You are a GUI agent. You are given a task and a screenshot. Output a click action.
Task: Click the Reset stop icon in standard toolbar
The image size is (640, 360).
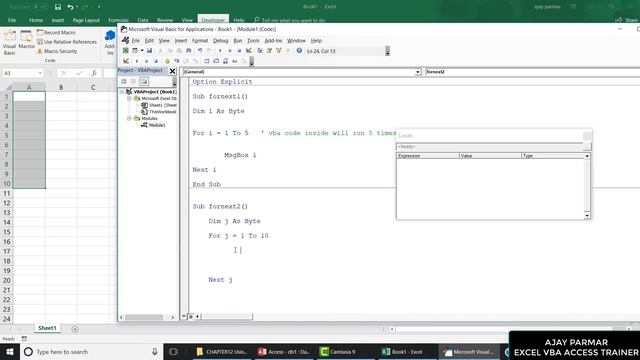pyautogui.click(x=239, y=51)
